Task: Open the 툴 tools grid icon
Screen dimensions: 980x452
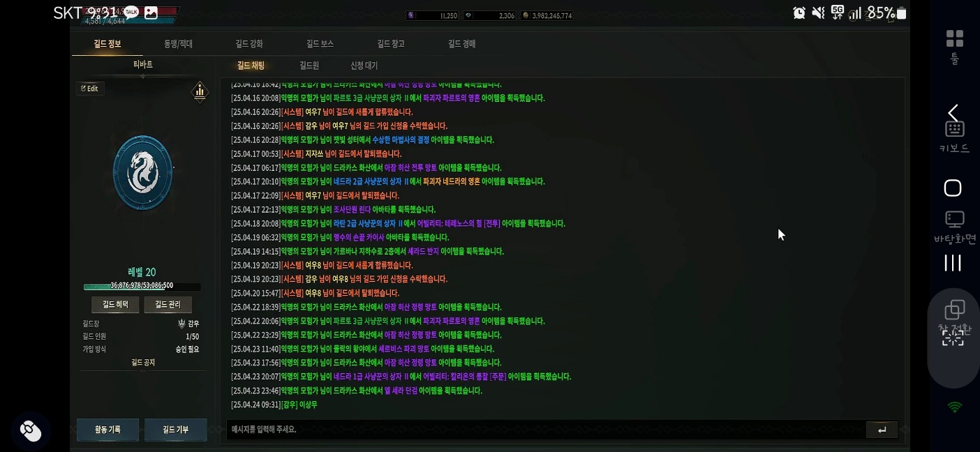Action: click(x=954, y=38)
